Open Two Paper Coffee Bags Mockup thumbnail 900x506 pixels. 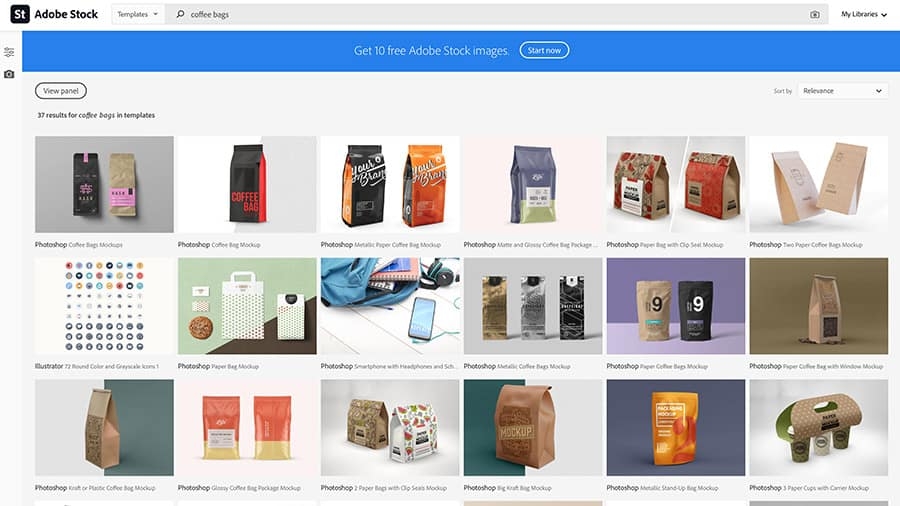click(x=818, y=184)
